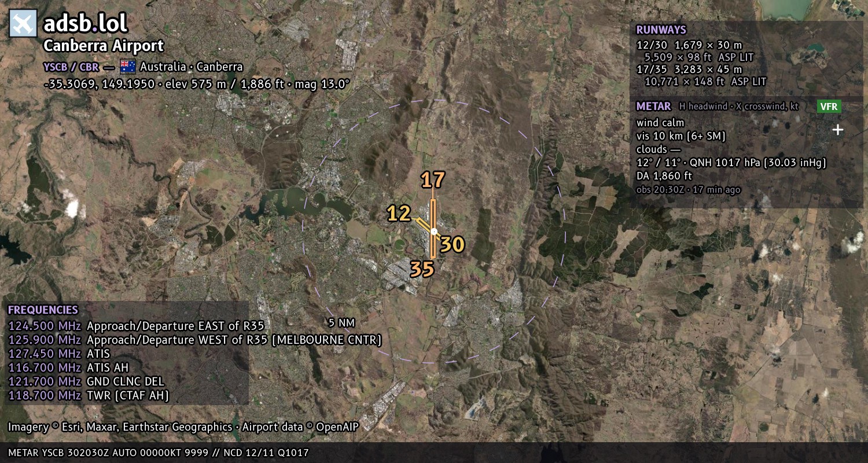Viewport: 868px width, 463px height.
Task: Click the white airport center marker
Action: click(434, 231)
